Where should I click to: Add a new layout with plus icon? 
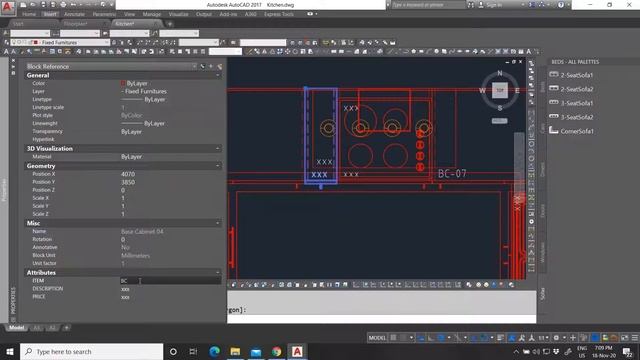pos(66,328)
